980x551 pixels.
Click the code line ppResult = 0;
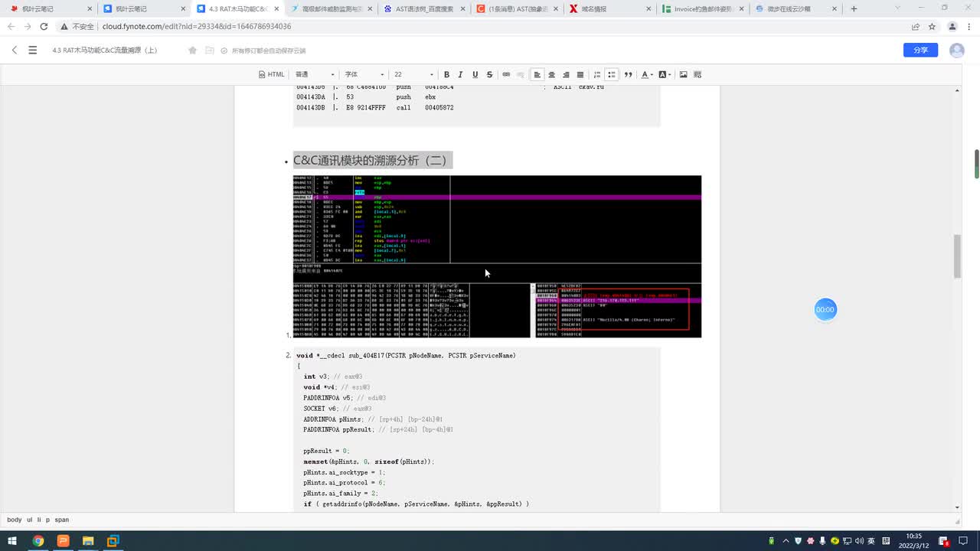click(326, 451)
